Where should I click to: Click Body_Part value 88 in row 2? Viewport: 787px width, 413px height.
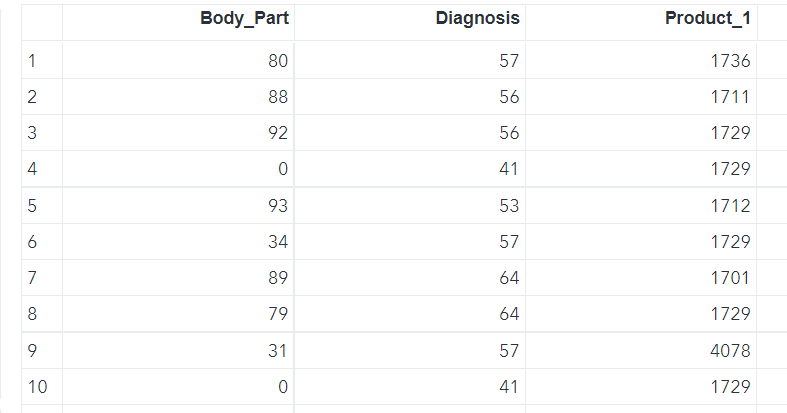[277, 97]
